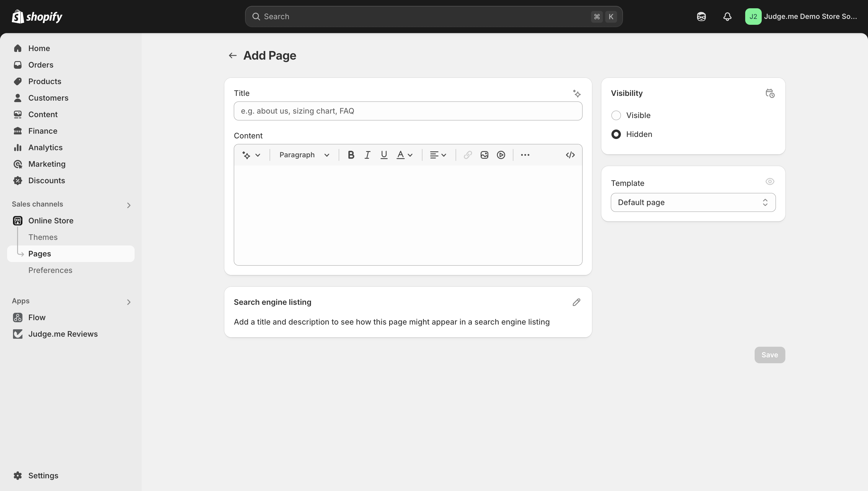The width and height of the screenshot is (868, 491).
Task: Open Preferences under Online Store
Action: coord(71,270)
